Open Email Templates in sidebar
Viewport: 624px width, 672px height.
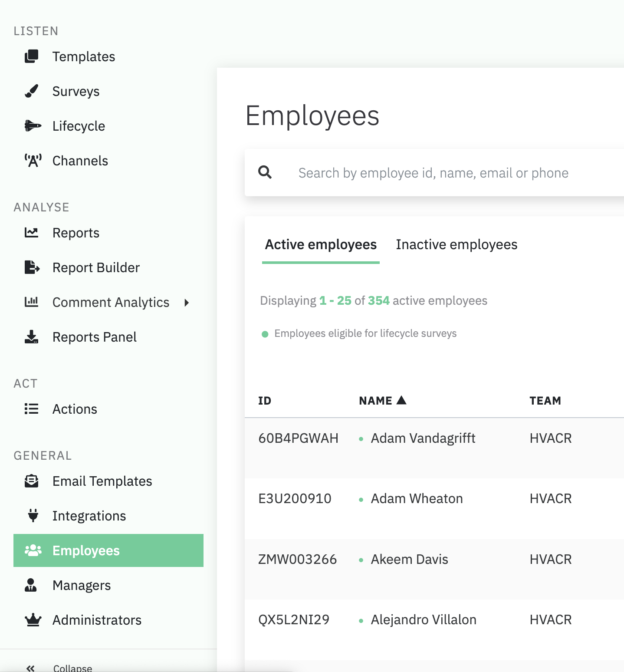[x=102, y=481]
